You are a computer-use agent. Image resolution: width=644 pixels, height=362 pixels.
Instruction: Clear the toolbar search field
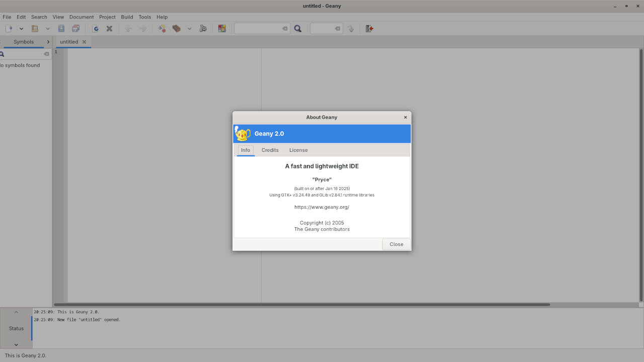coord(285,29)
